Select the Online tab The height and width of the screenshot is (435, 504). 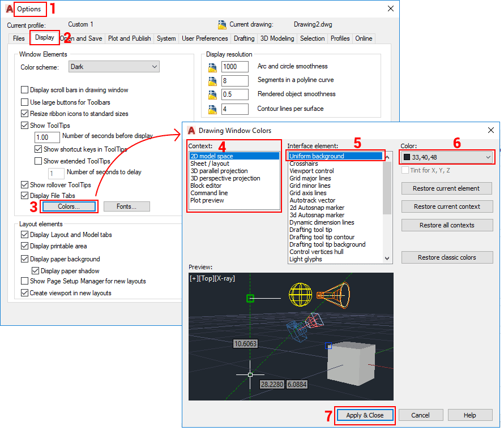coord(364,38)
